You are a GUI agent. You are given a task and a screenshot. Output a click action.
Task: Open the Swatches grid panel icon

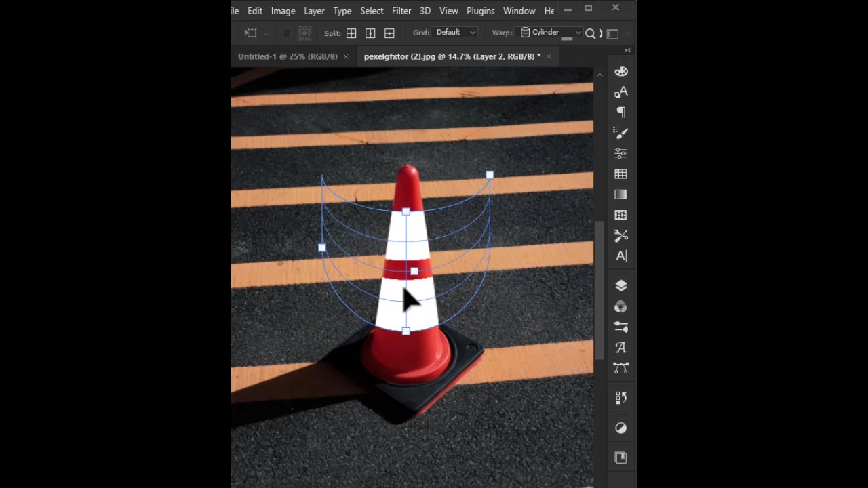pos(621,174)
